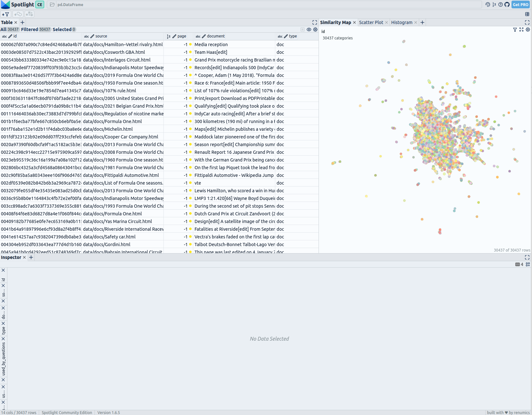Click the layout reset grid icon

(x=527, y=14)
